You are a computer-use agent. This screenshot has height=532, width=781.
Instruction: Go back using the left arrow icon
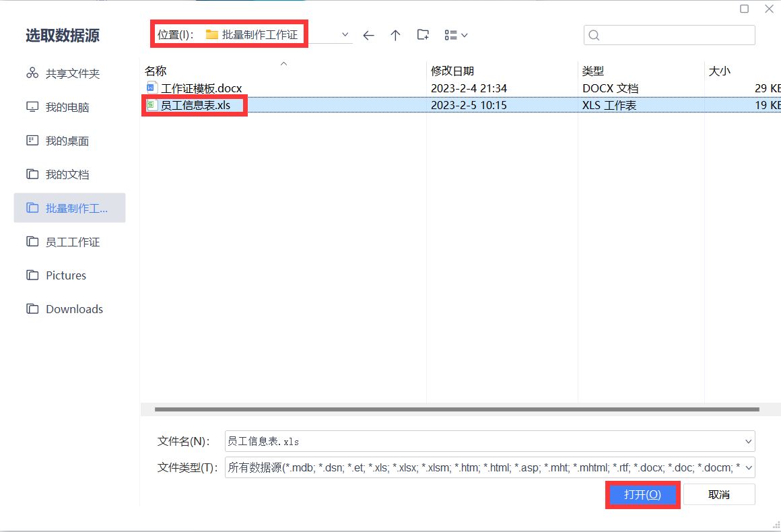tap(368, 36)
